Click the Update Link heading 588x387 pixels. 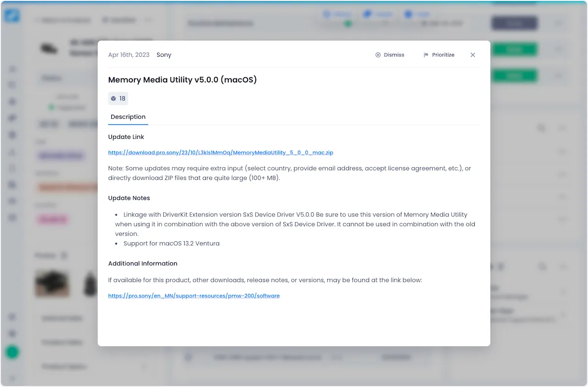coord(126,137)
